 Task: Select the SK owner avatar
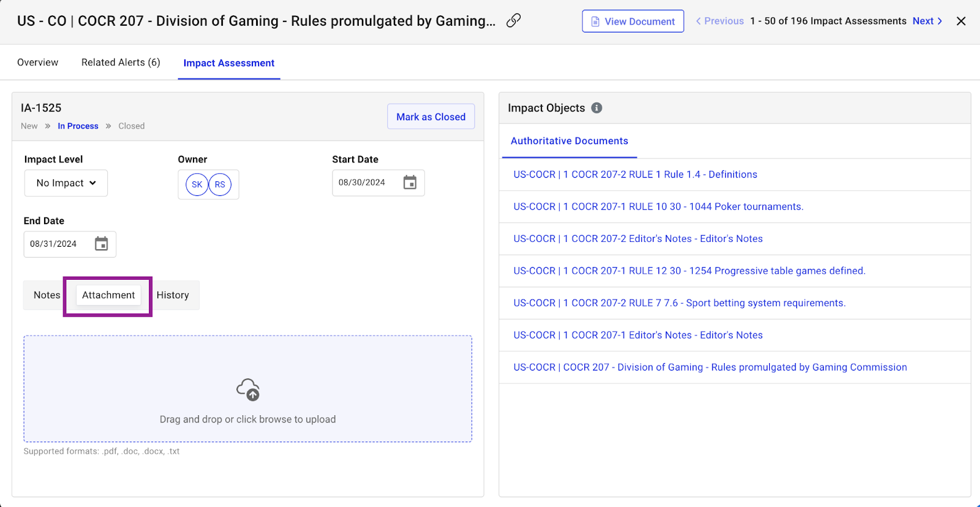point(197,184)
